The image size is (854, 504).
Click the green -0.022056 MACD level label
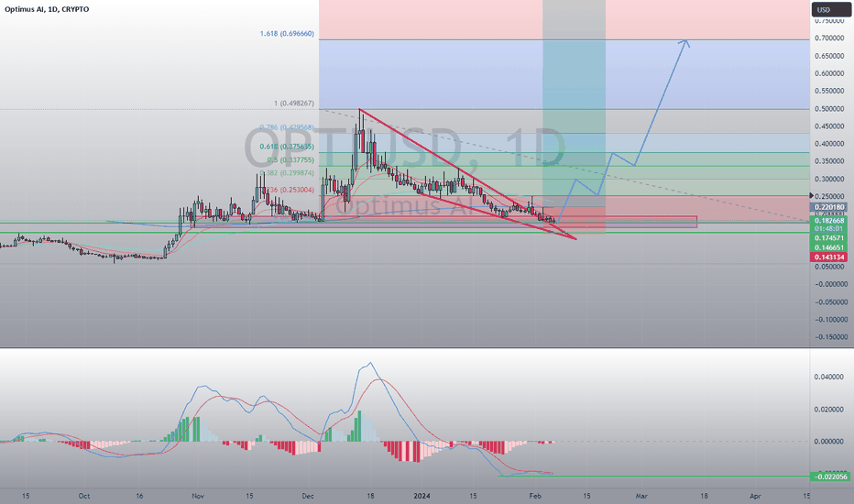point(830,477)
